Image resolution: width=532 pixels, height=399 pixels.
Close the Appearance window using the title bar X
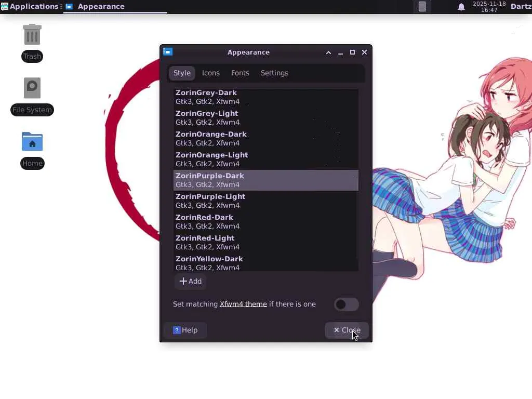(x=364, y=52)
